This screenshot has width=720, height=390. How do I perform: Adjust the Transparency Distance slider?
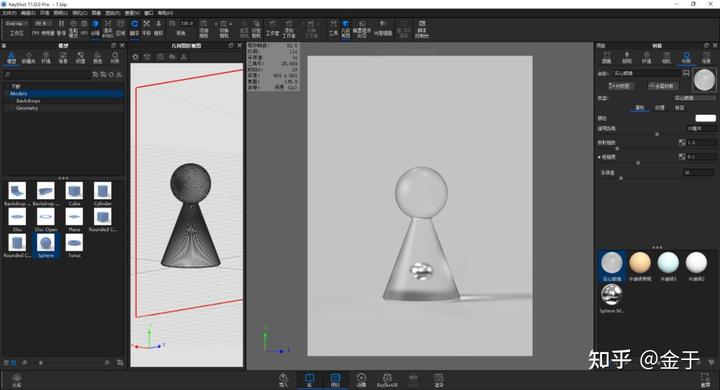(x=657, y=134)
